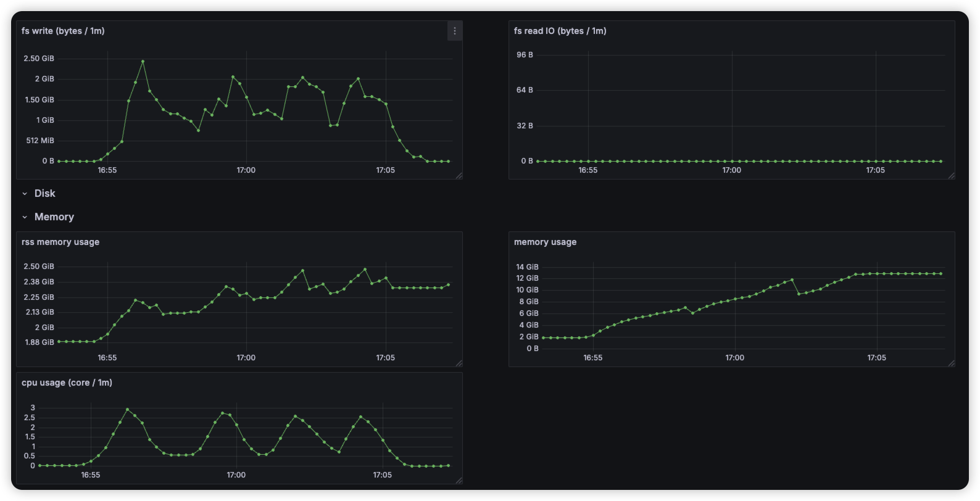Viewport: 980px width, 501px height.
Task: Click the cpu usage (core / 1m) title
Action: [67, 383]
